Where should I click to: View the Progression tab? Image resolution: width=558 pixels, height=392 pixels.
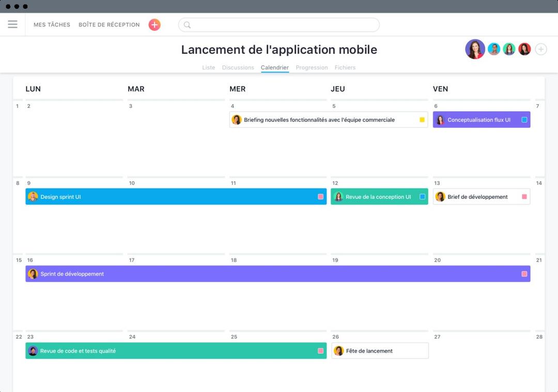pos(311,67)
